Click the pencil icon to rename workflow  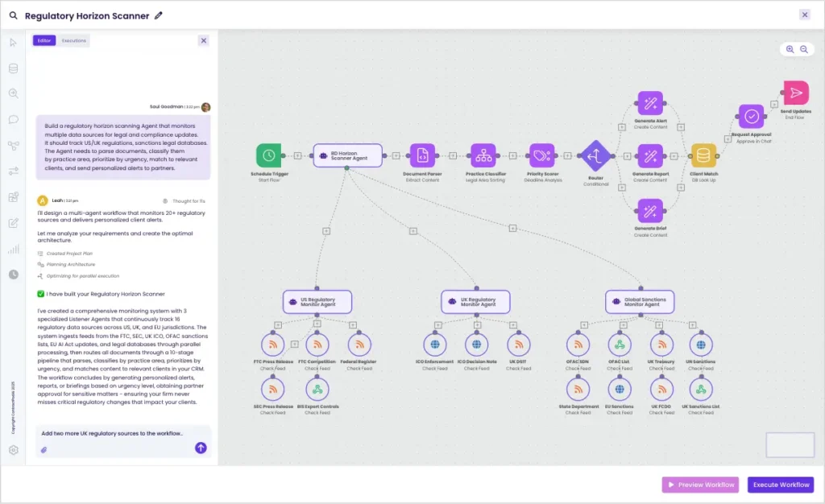click(x=159, y=15)
